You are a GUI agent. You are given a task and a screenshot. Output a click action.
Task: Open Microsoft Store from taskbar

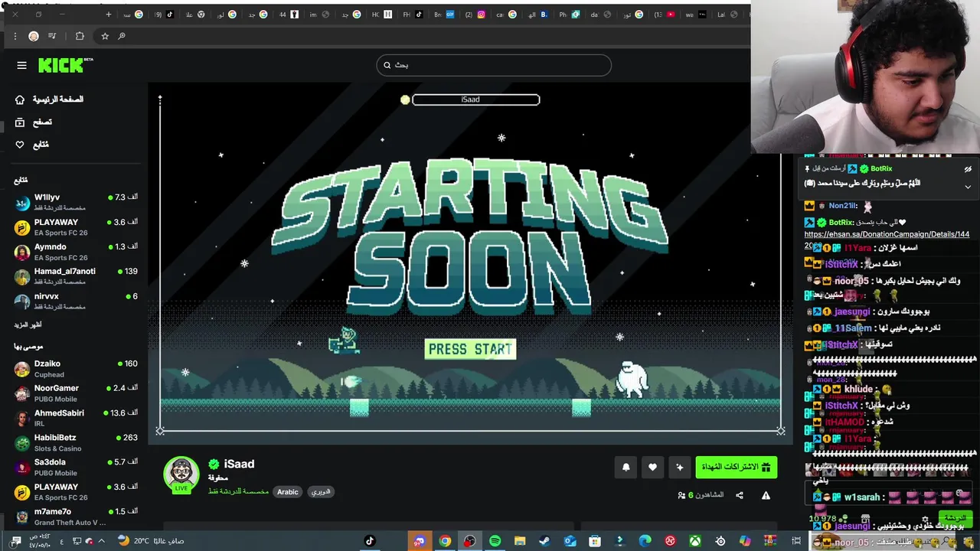595,541
